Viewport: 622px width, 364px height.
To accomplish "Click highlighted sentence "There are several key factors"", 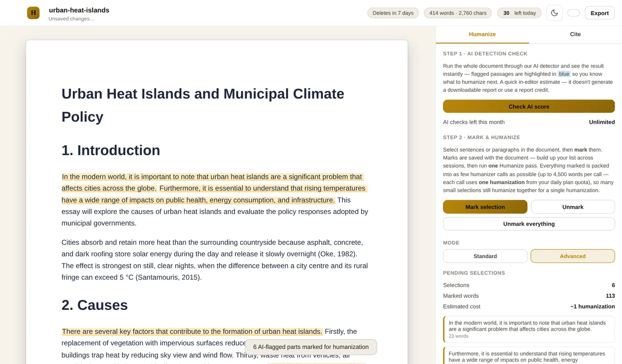I will [x=192, y=332].
